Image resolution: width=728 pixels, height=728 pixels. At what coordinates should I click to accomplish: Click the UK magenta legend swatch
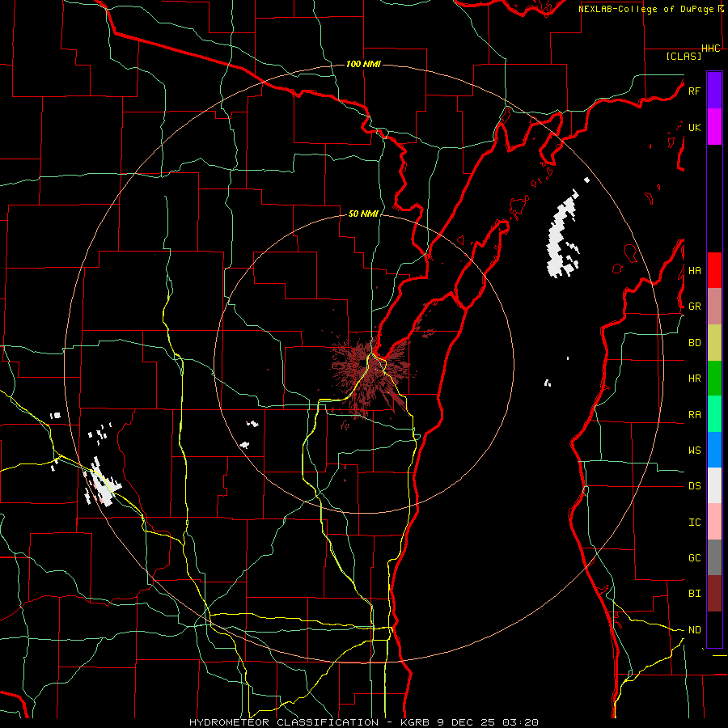714,127
